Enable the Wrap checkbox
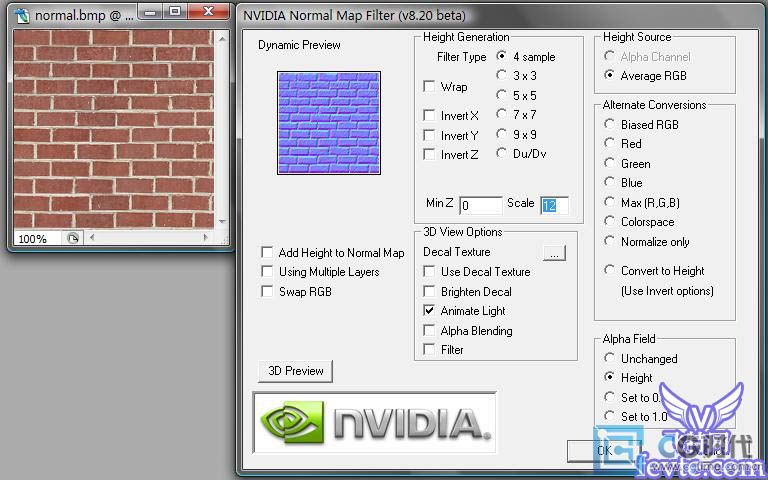 429,87
